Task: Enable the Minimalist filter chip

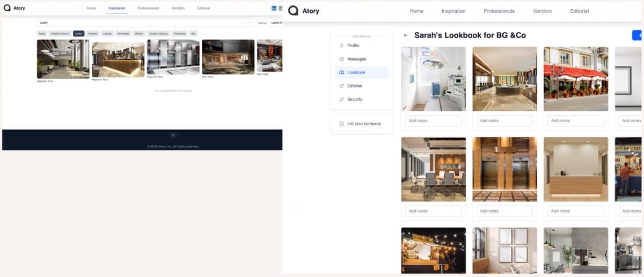Action: [x=123, y=33]
